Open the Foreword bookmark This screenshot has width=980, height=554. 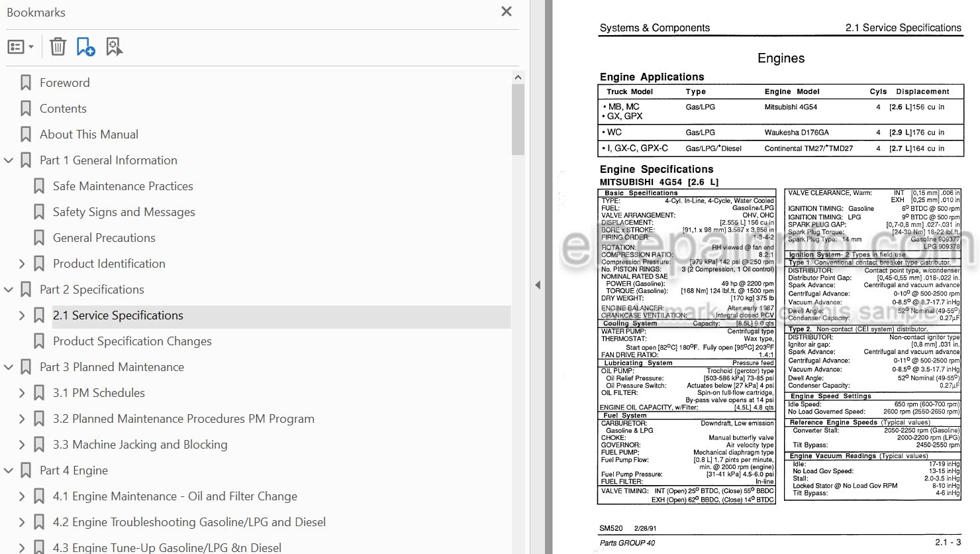pos(64,83)
